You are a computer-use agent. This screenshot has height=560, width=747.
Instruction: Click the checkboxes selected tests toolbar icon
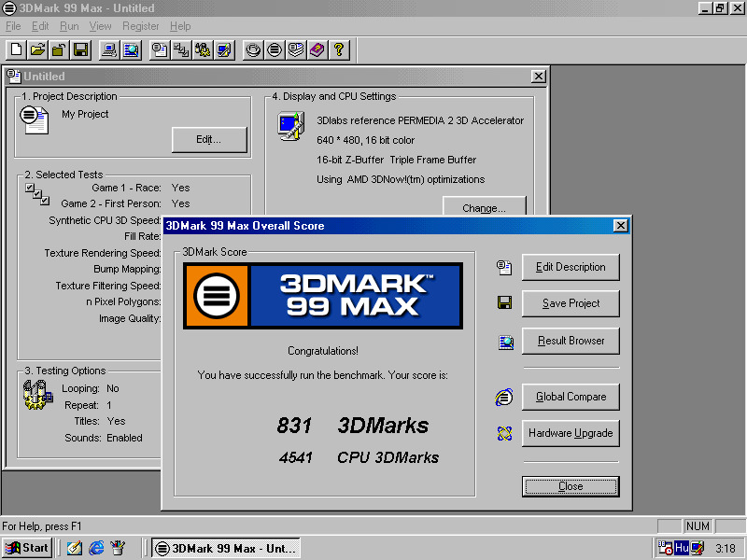pyautogui.click(x=181, y=49)
